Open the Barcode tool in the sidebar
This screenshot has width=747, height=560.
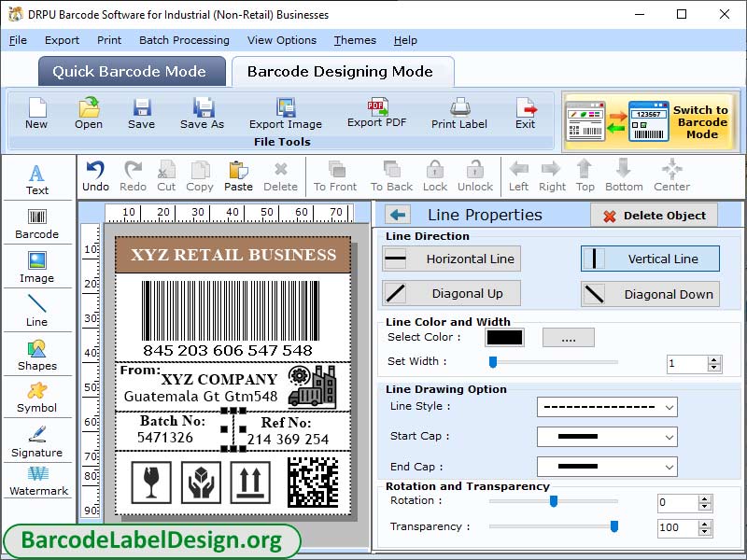pos(37,222)
